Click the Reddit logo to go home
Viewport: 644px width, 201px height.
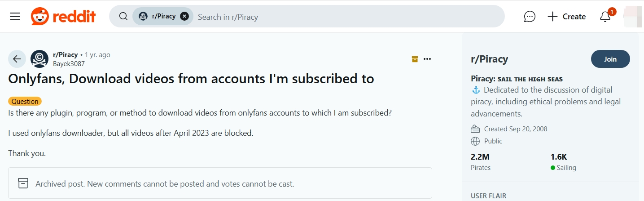coord(63,17)
